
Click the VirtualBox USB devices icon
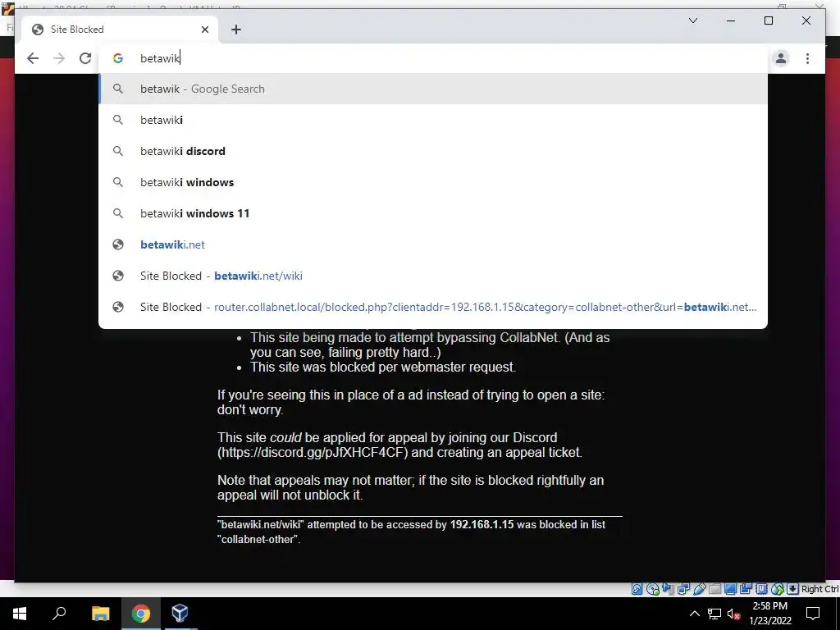pos(699,589)
